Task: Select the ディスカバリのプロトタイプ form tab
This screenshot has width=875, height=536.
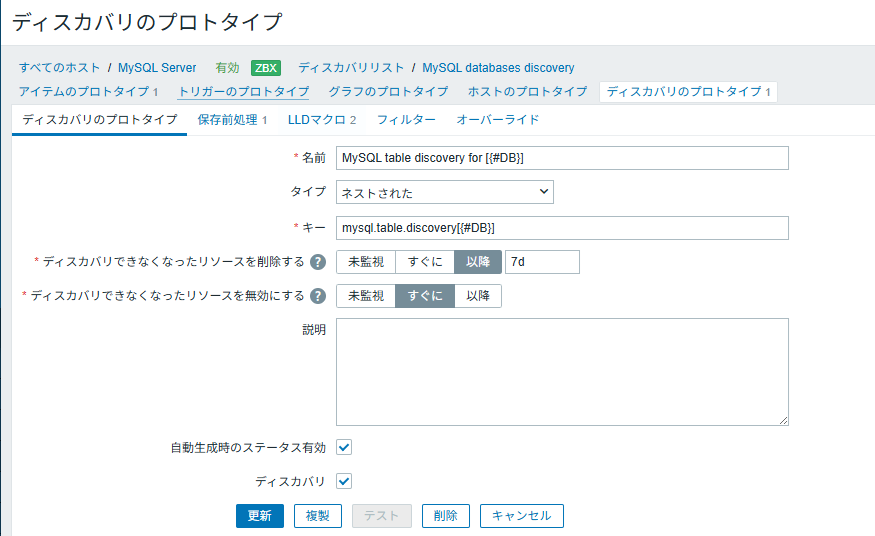Action: (100, 120)
